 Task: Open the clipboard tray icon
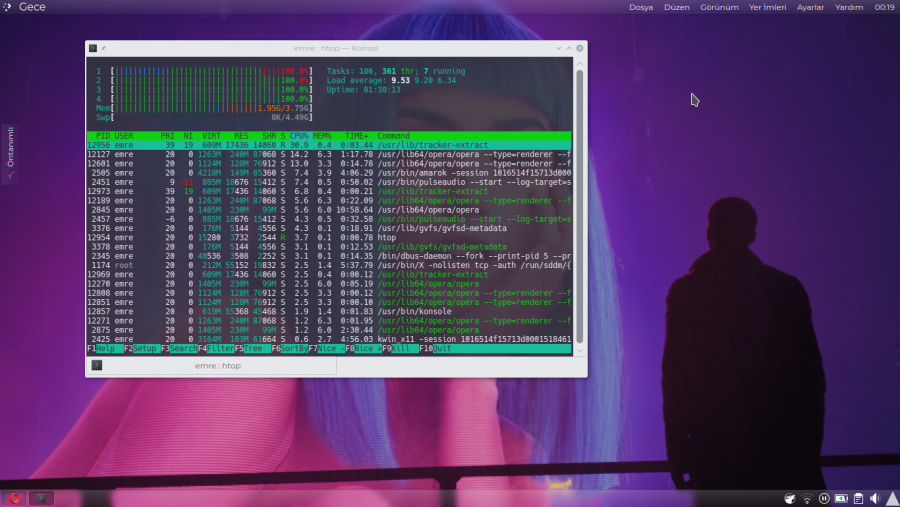(x=857, y=498)
